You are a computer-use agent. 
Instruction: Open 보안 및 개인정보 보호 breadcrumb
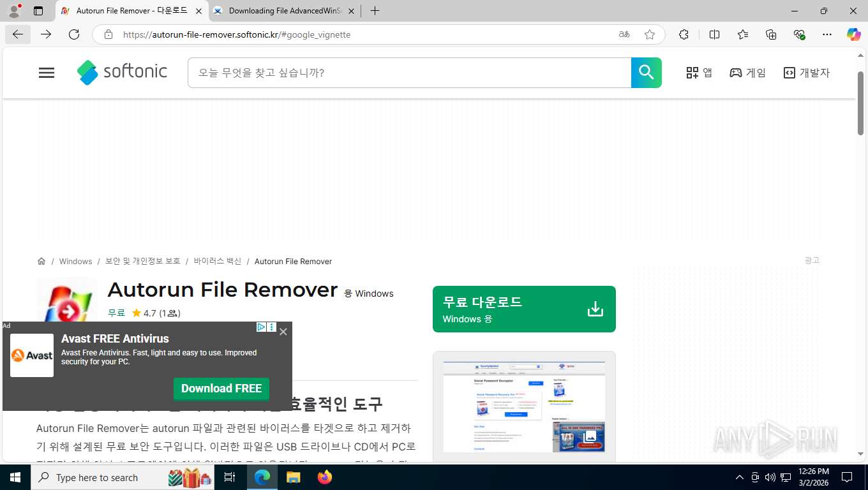[x=143, y=261]
